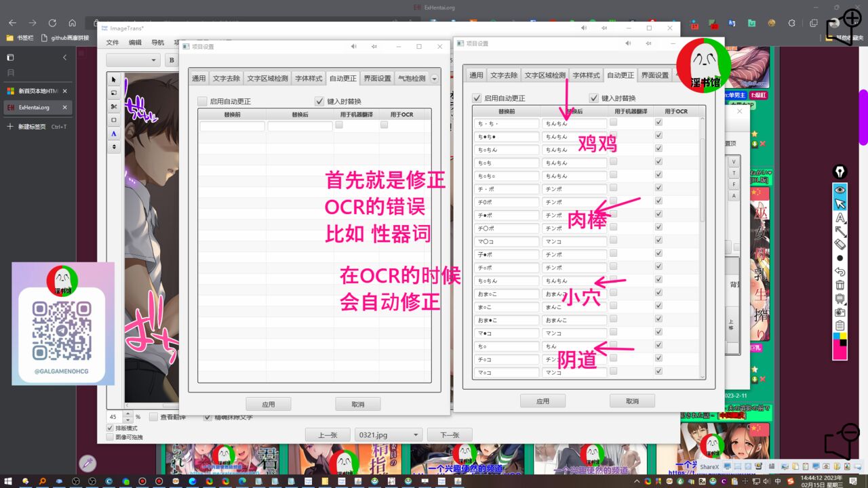Image resolution: width=868 pixels, height=488 pixels.
Task: Select the scissors cut tool
Action: 113,106
